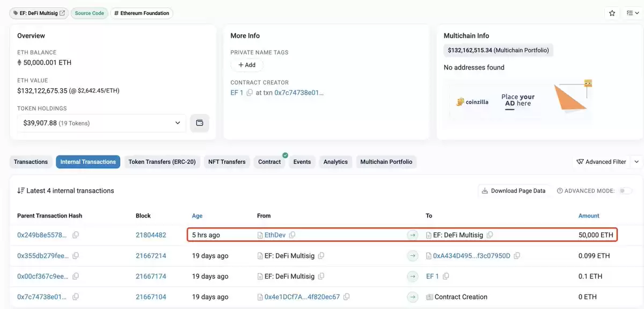Open the Multichain Portfolio tab
Screen dimensions: 644x309
click(386, 162)
